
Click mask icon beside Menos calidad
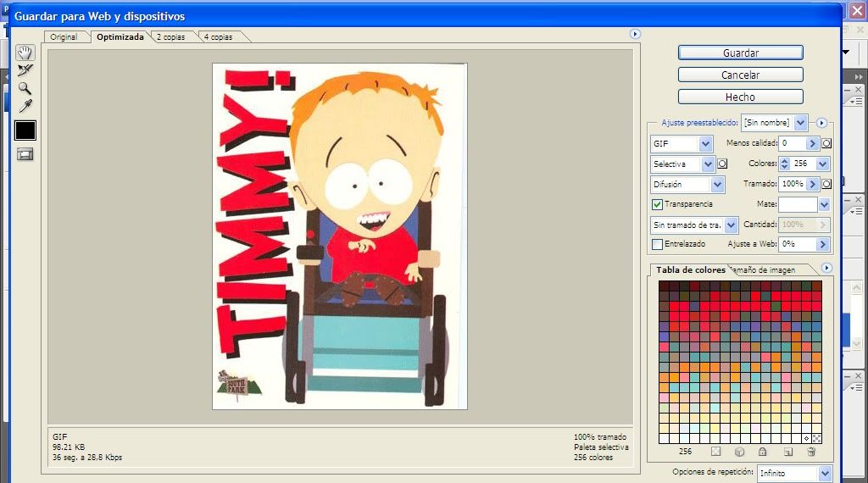pos(826,143)
